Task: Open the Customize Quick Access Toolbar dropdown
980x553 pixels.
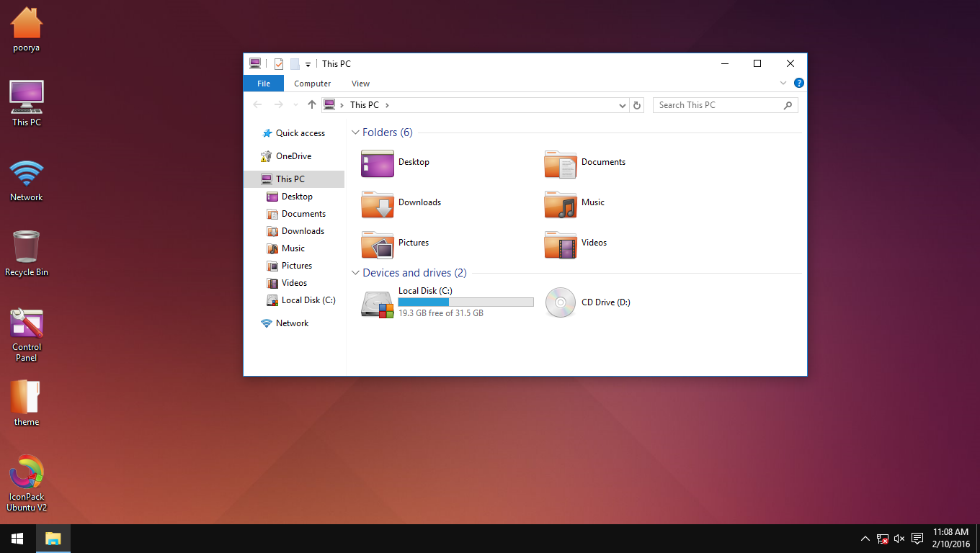Action: [x=308, y=64]
